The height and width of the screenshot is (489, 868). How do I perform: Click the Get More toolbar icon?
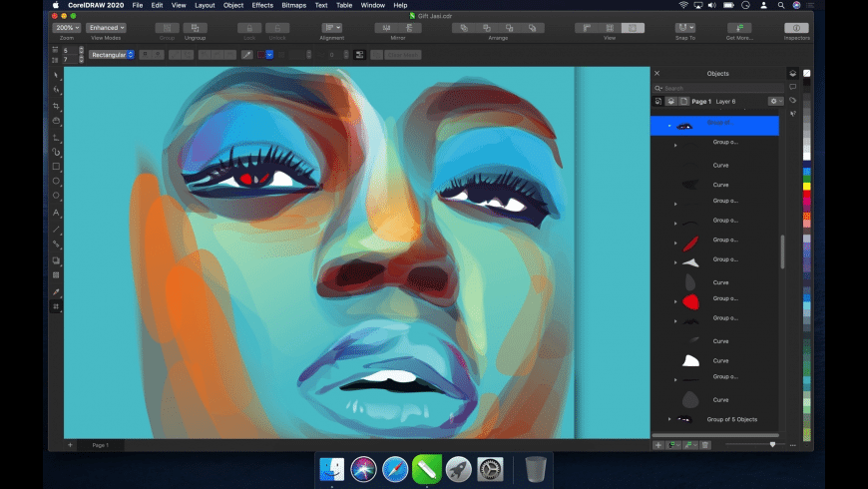[739, 28]
